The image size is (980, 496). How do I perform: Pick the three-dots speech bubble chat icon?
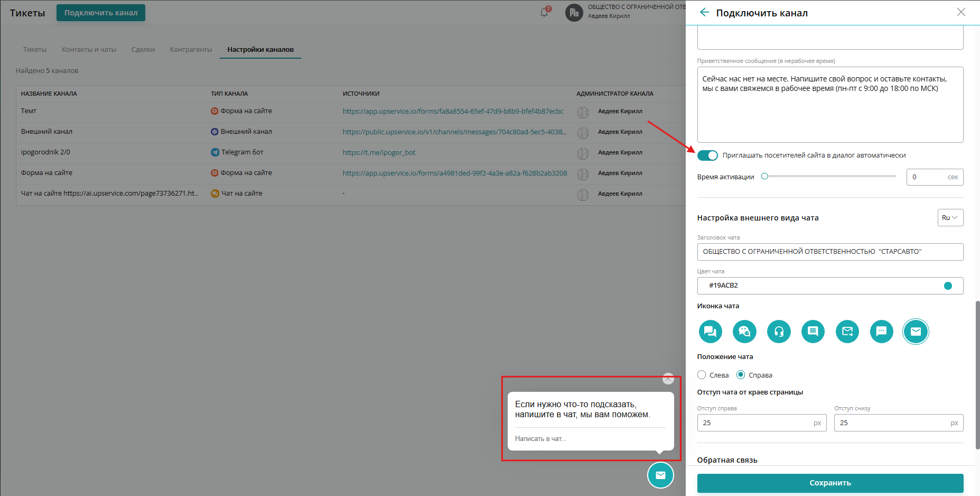click(x=882, y=332)
